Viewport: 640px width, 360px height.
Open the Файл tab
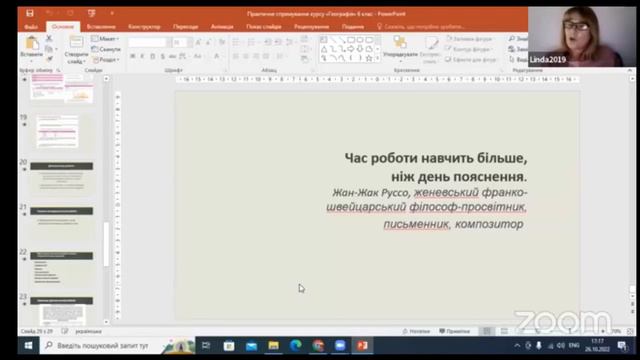pos(31,27)
